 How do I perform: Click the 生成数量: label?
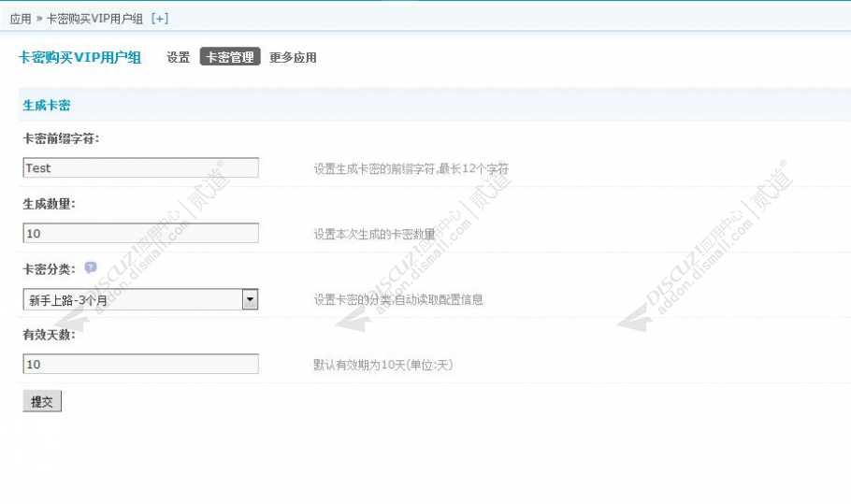click(x=50, y=204)
